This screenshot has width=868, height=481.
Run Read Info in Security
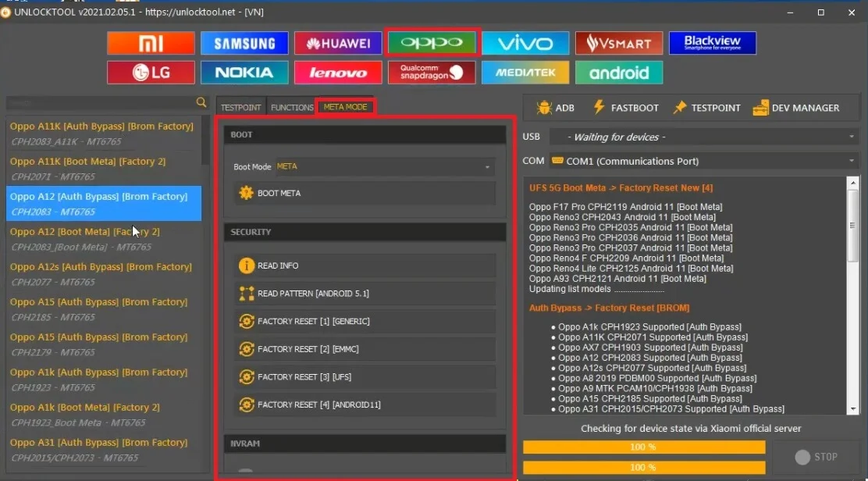click(365, 265)
